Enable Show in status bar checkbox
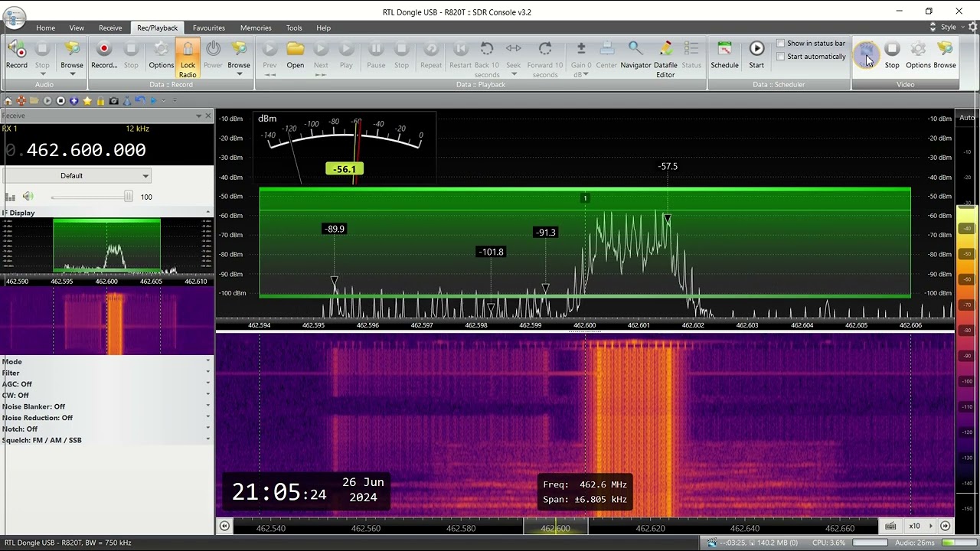The image size is (980, 551). point(780,44)
